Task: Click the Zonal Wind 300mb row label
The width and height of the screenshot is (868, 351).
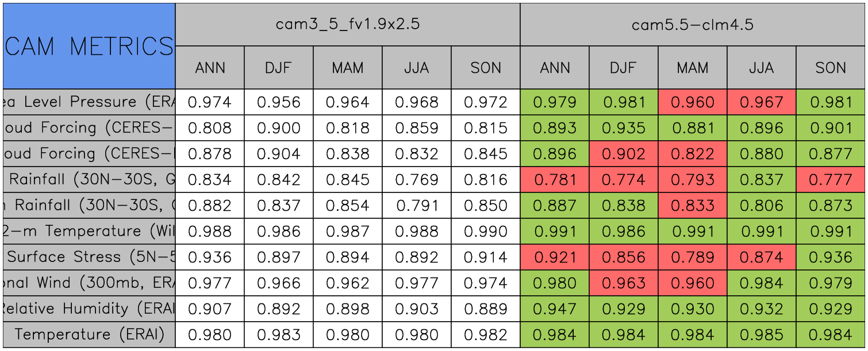Action: 89,283
